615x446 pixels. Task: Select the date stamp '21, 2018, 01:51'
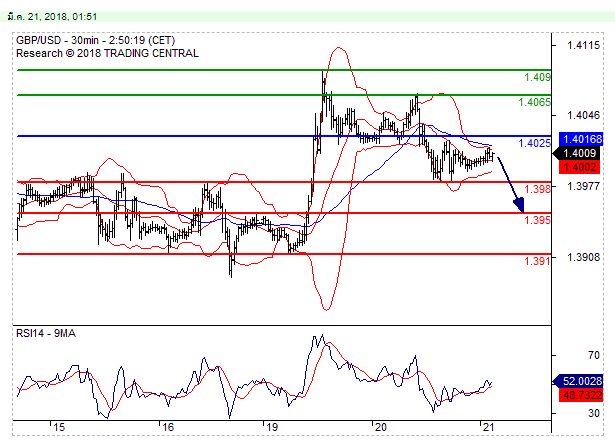point(63,16)
